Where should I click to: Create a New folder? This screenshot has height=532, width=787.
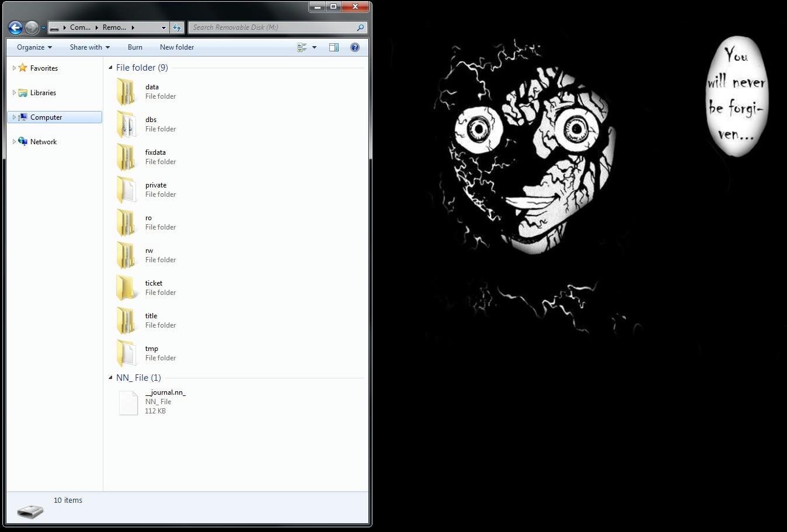pyautogui.click(x=177, y=47)
